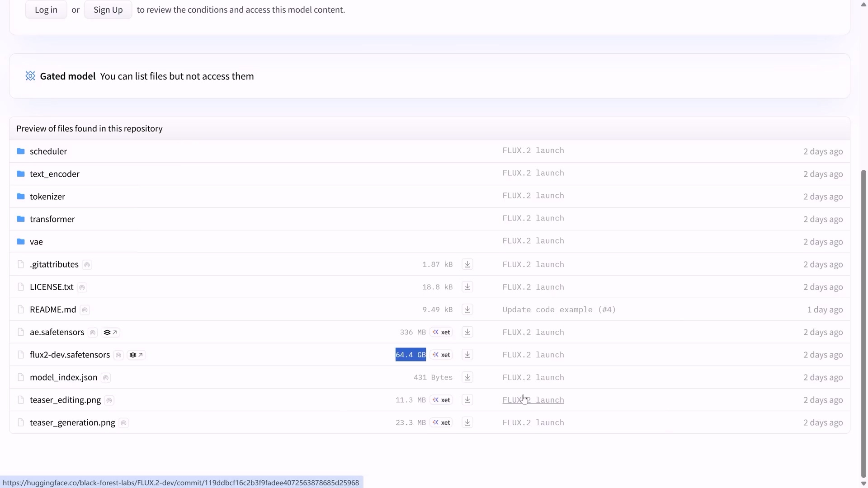Open FLUX.2 launch commit on scheduler row
868x488 pixels.
(533, 150)
